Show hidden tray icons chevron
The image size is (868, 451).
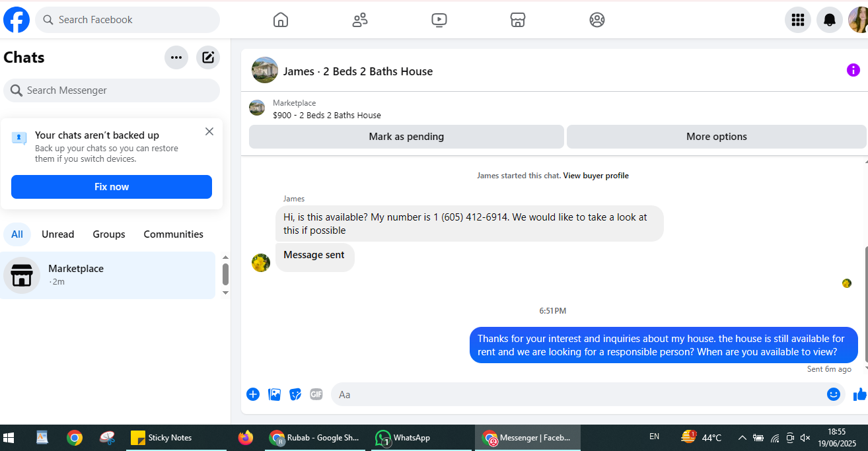[742, 438]
